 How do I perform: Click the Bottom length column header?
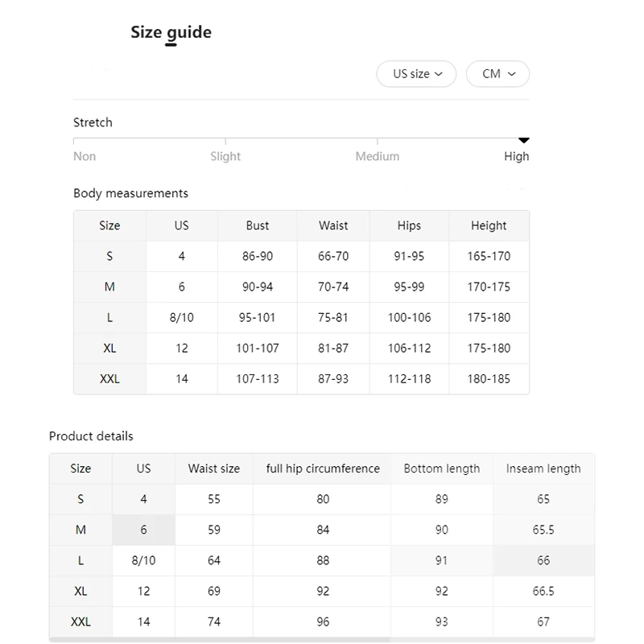[442, 469]
